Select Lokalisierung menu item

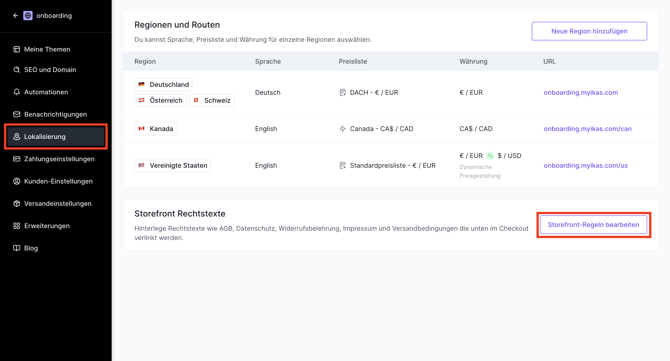(56, 137)
